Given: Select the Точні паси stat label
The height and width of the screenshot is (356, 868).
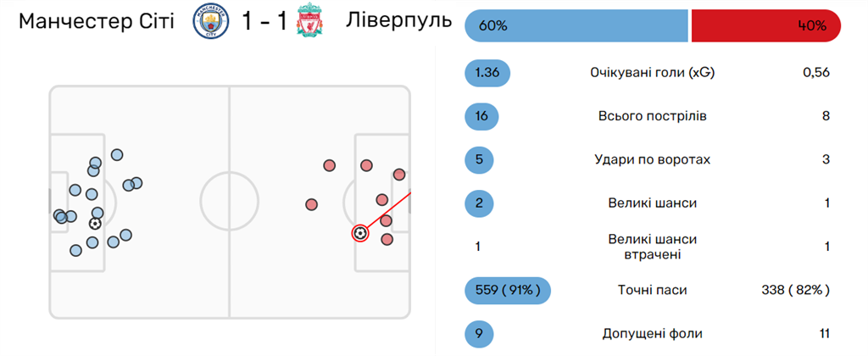Looking at the screenshot, I should [652, 290].
